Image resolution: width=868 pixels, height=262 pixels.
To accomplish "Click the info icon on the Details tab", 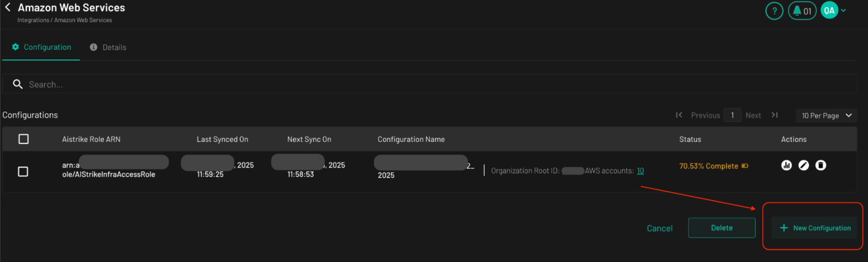I will [93, 47].
